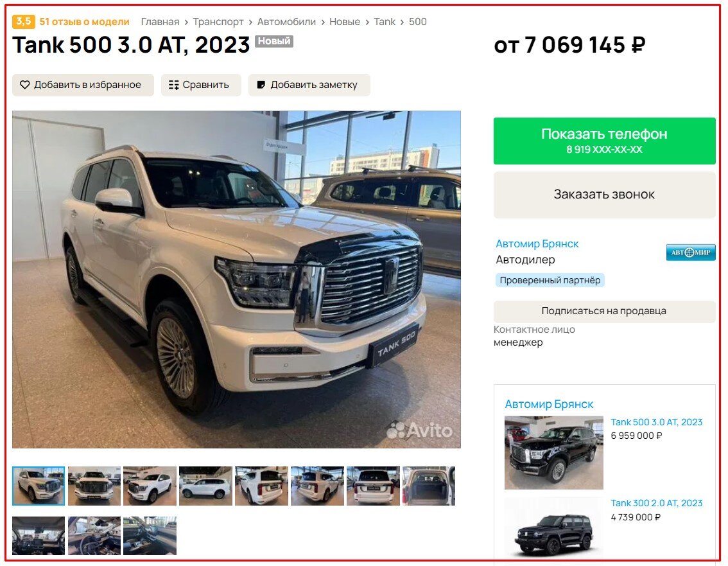Click the heart icon to add to favorites
Viewport: 728px width, 566px height.
(24, 85)
